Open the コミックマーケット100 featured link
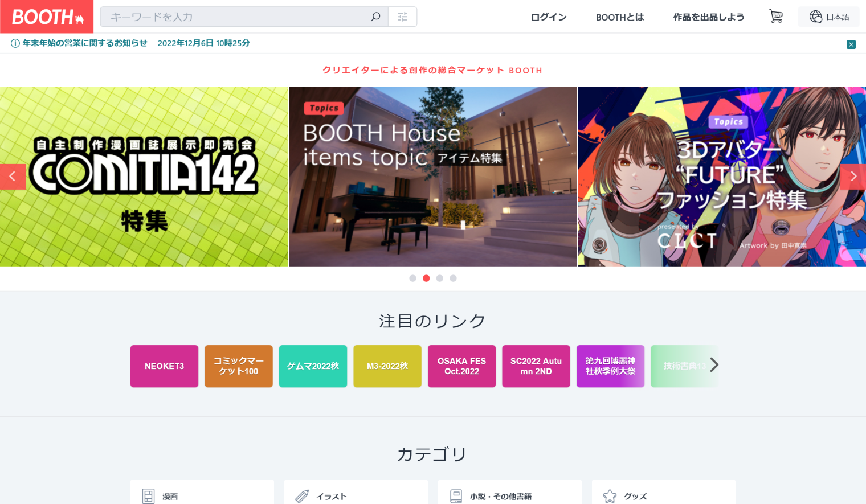866x504 pixels. coord(238,366)
